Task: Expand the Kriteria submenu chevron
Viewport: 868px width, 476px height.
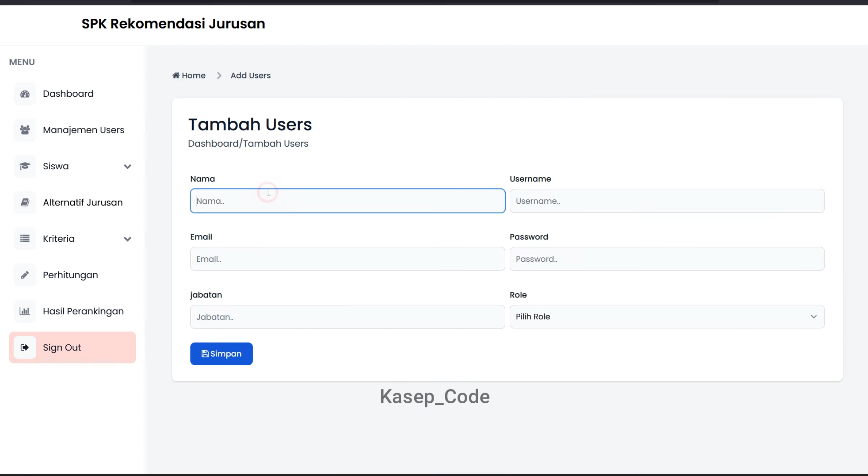Action: (127, 239)
